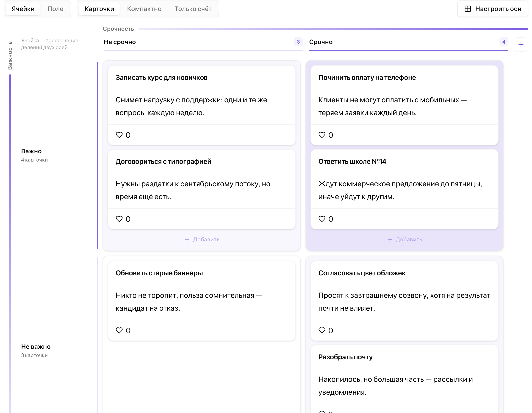Select the Только счёт display mode
Screen dimensions: 532x413
[x=193, y=9]
